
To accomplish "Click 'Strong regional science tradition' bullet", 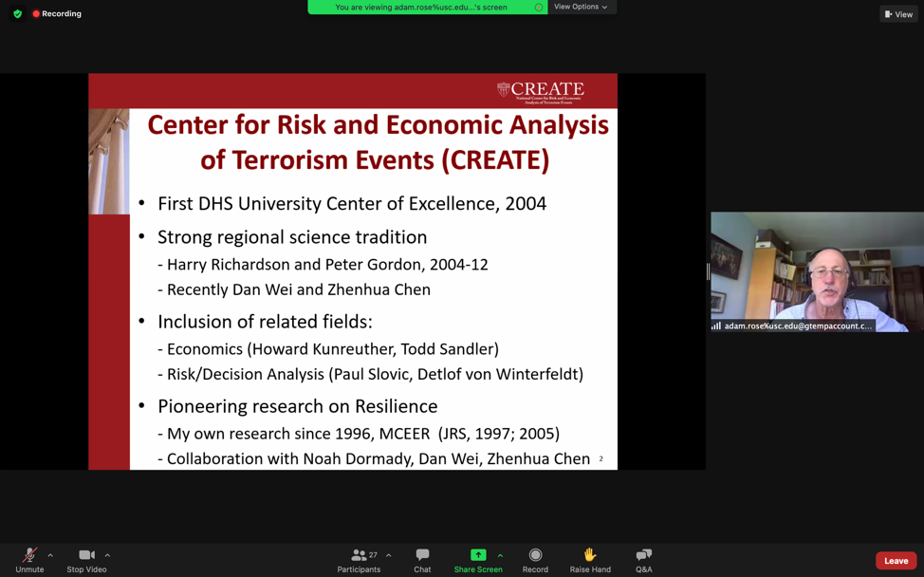I will 292,237.
